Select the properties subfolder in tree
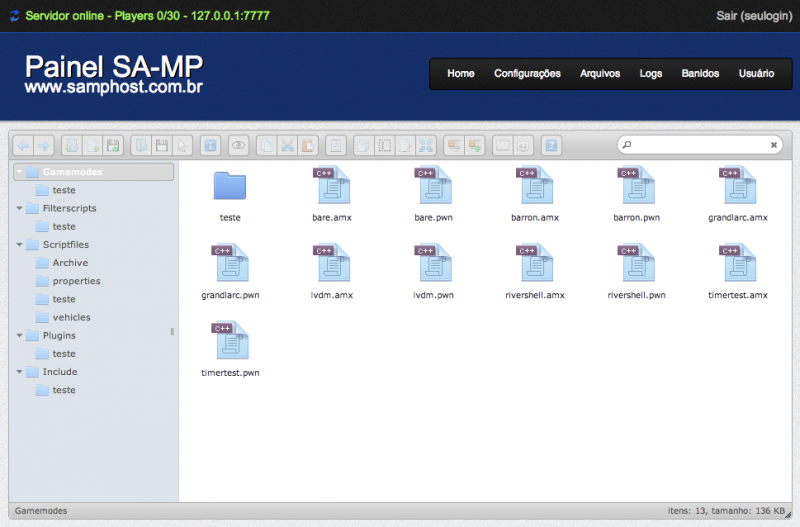This screenshot has width=800, height=527. point(77,281)
